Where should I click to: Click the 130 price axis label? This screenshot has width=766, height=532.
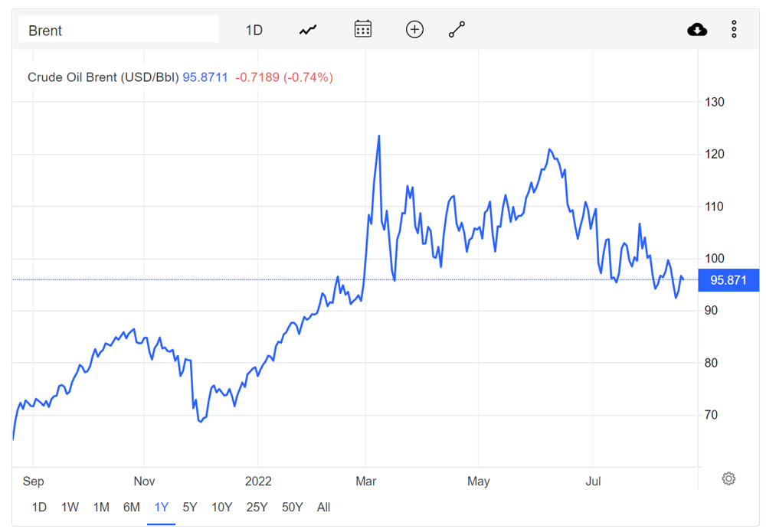(x=714, y=102)
